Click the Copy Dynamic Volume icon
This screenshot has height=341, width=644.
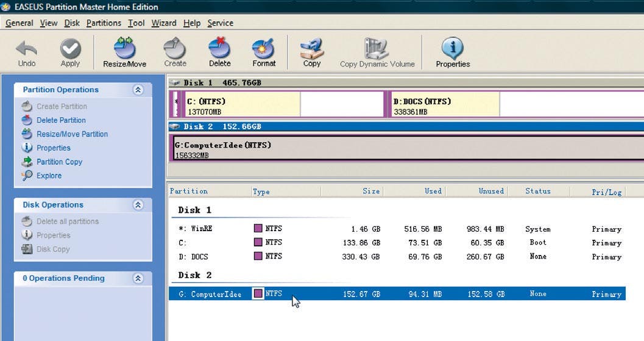(x=377, y=48)
